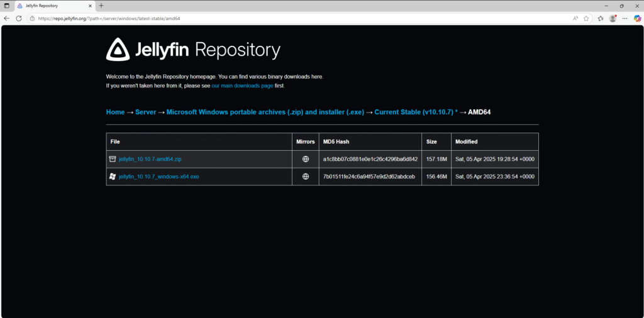The height and width of the screenshot is (318, 644).
Task: Click the Jellyfin Repository heading text
Action: tap(208, 50)
